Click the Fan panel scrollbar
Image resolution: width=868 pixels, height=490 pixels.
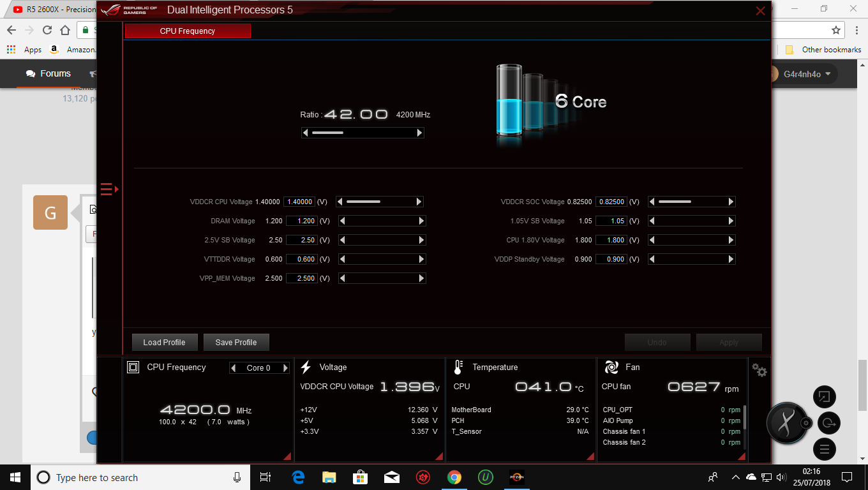pos(744,418)
